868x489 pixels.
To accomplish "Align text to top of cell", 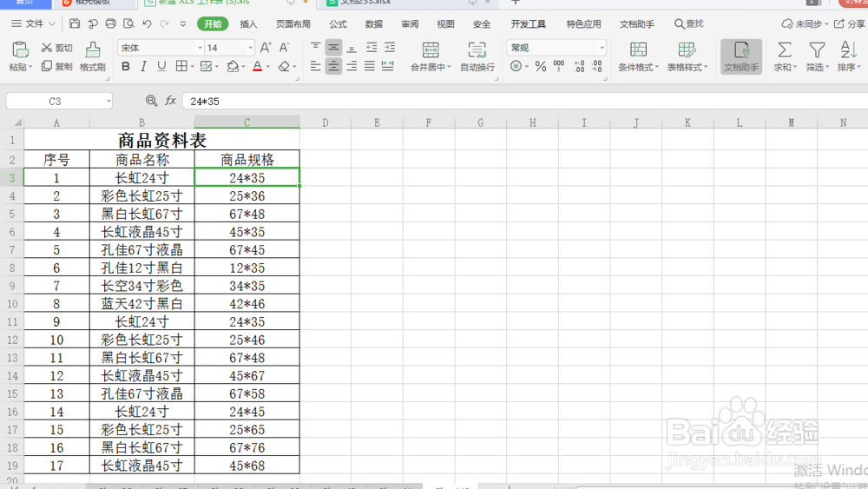I will point(315,48).
